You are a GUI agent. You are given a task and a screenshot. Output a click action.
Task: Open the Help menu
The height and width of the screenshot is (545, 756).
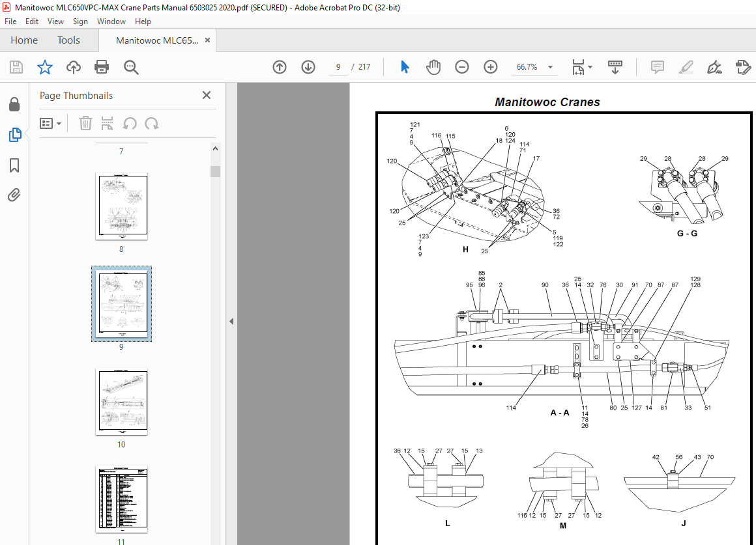click(x=143, y=21)
